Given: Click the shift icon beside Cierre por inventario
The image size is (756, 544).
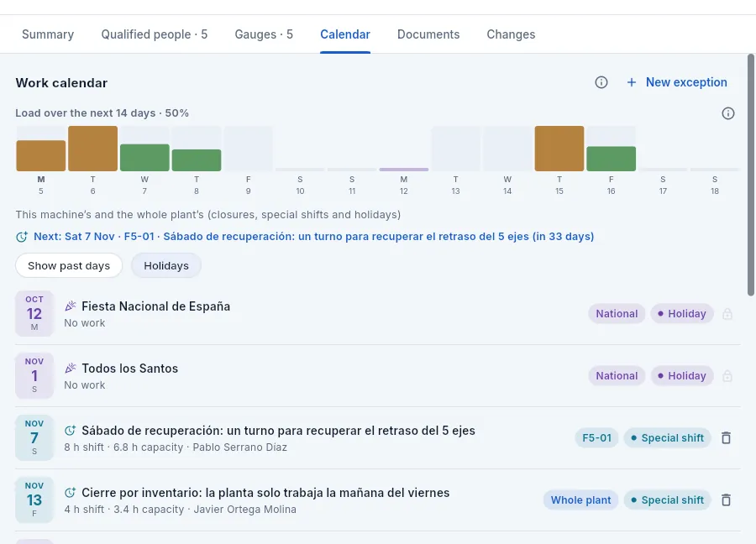Looking at the screenshot, I should point(71,493).
